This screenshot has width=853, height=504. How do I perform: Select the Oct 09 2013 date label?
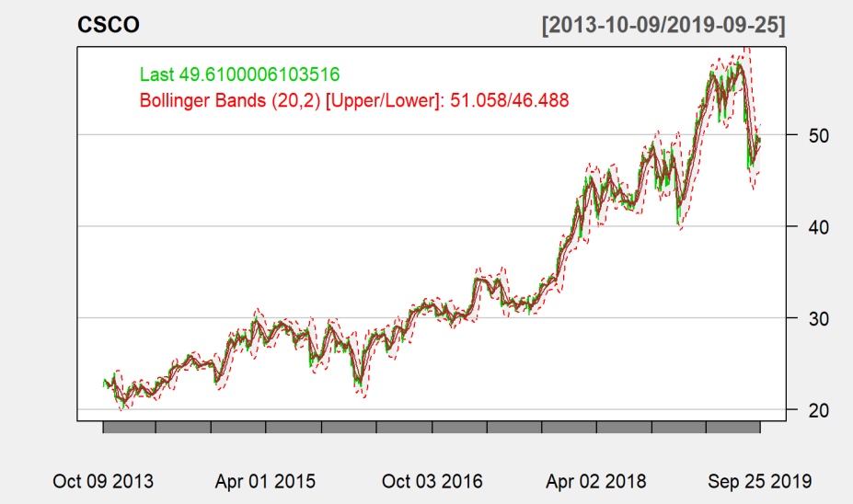pos(103,481)
